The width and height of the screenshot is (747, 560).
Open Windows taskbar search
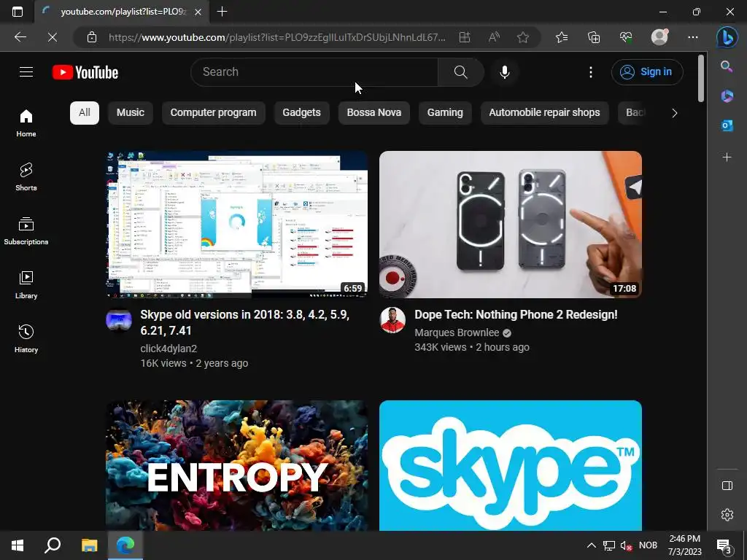[53, 545]
